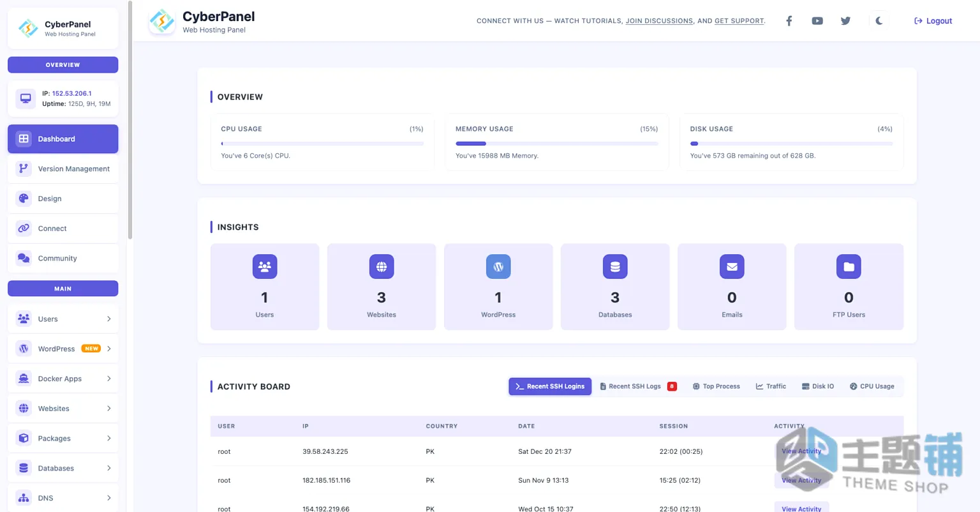Click the WordPress sidebar icon
980x512 pixels.
point(24,349)
